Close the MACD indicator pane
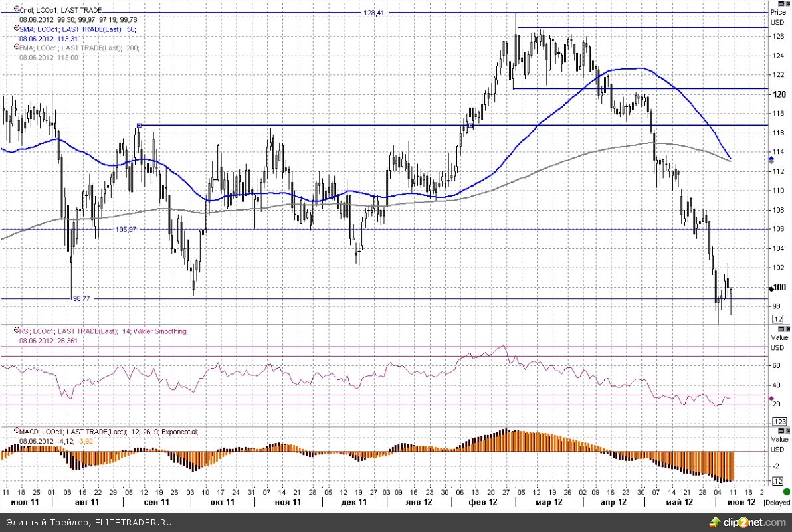The height and width of the screenshot is (532, 792). pos(787,430)
